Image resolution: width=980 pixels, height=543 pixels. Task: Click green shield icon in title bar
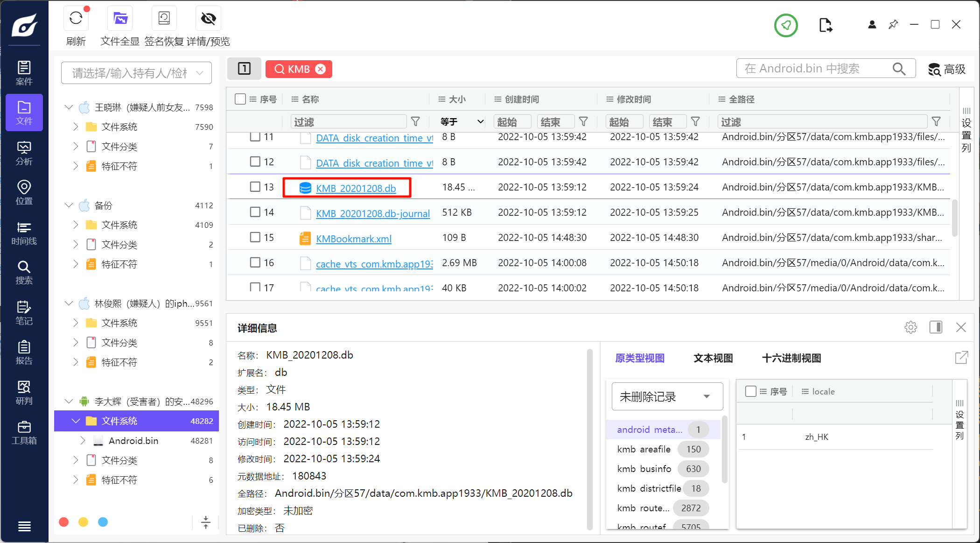[x=786, y=25]
